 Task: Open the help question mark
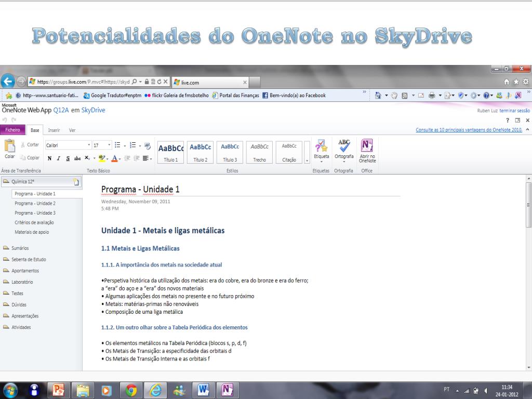tap(508, 120)
